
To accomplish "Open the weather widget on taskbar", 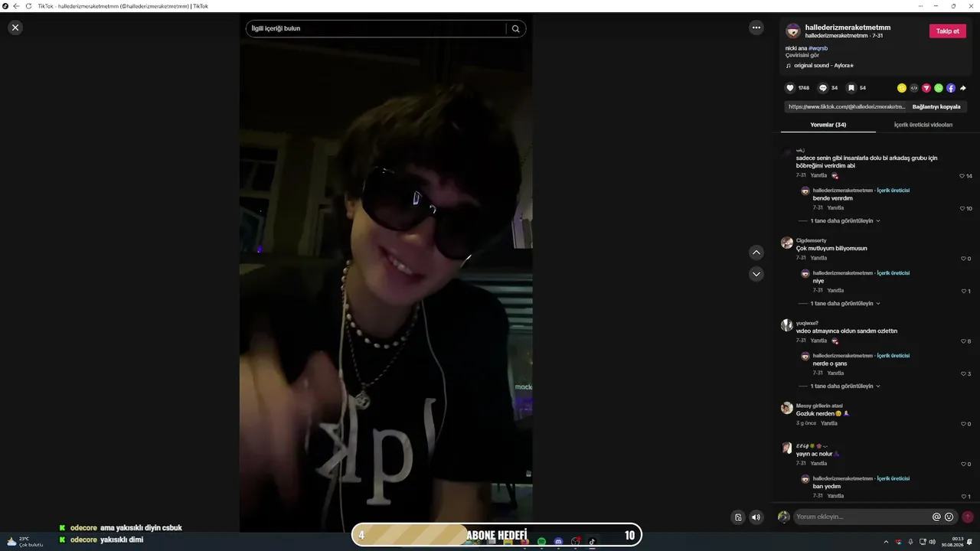I will (x=24, y=542).
